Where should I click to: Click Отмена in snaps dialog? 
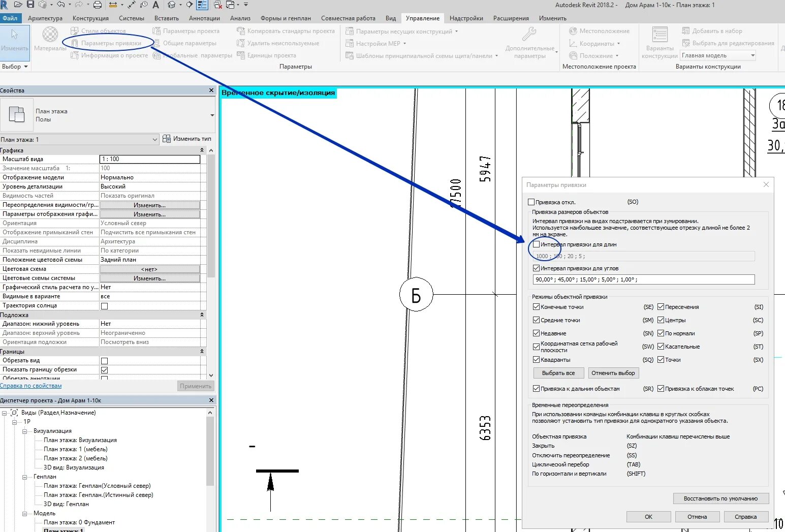point(697,517)
